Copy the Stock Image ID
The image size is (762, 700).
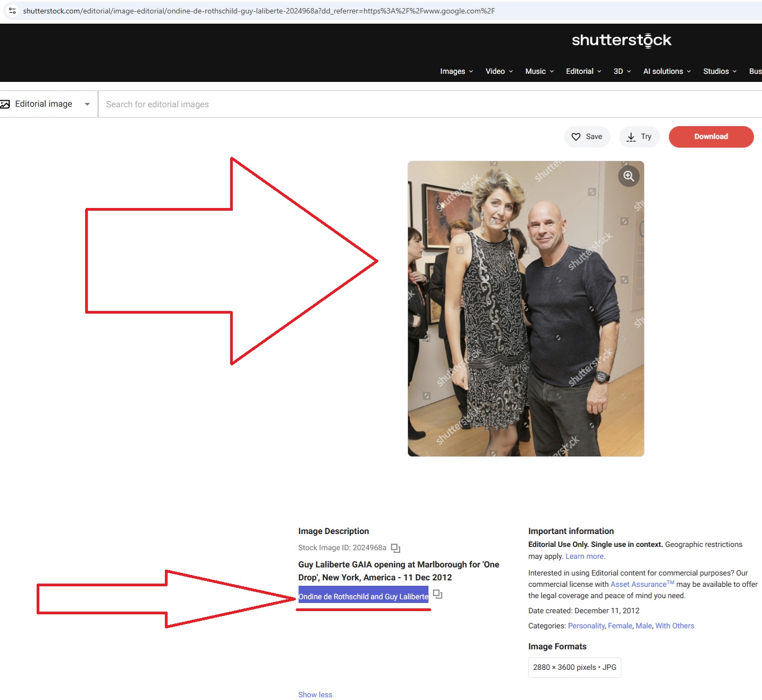coord(396,548)
